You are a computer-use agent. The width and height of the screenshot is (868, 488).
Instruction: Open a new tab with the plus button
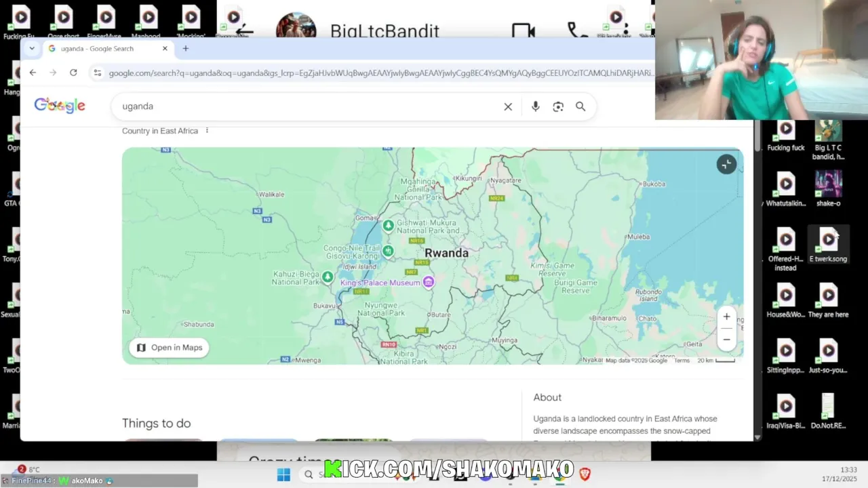(185, 48)
